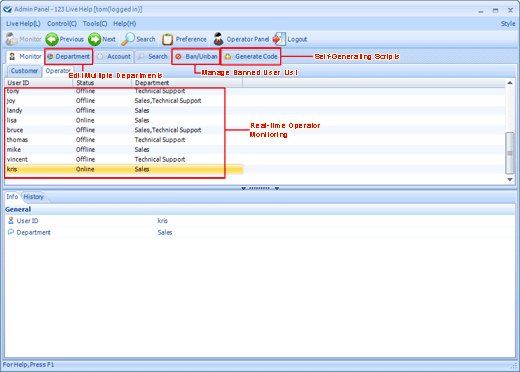The width and height of the screenshot is (520, 372).
Task: Open the Generate Code tab
Action: pos(251,57)
